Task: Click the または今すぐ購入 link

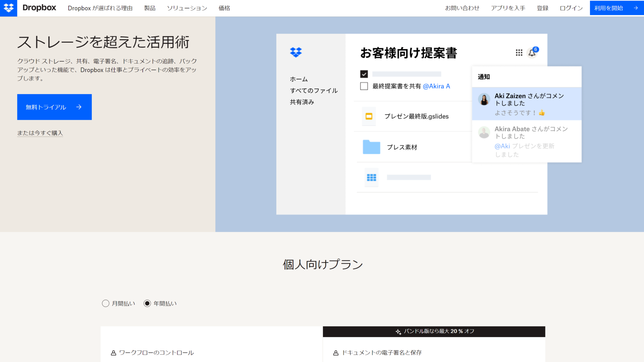Action: [40, 133]
